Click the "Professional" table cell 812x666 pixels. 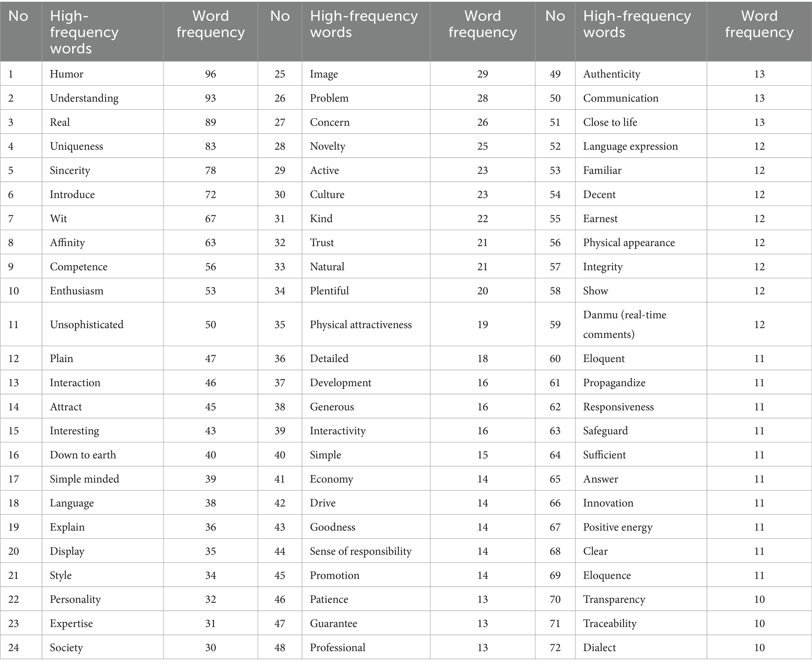337,648
